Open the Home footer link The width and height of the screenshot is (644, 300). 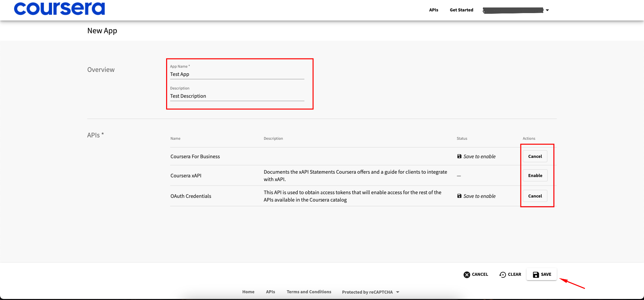pyautogui.click(x=248, y=292)
